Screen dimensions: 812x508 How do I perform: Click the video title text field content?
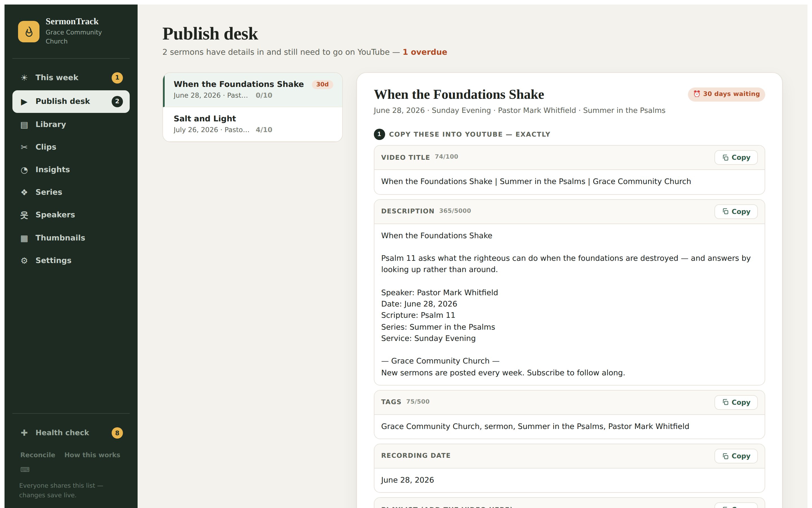536,181
